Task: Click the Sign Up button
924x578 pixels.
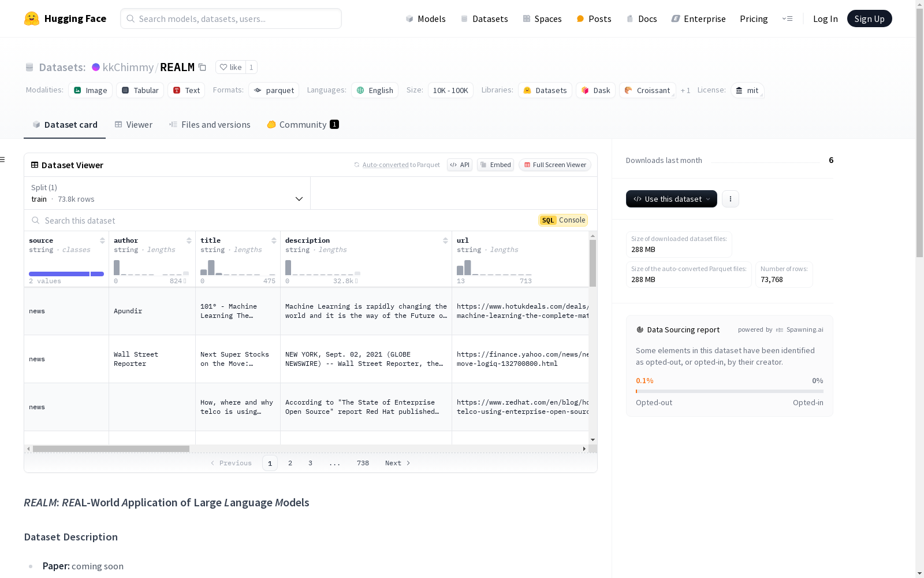Action: tap(870, 18)
